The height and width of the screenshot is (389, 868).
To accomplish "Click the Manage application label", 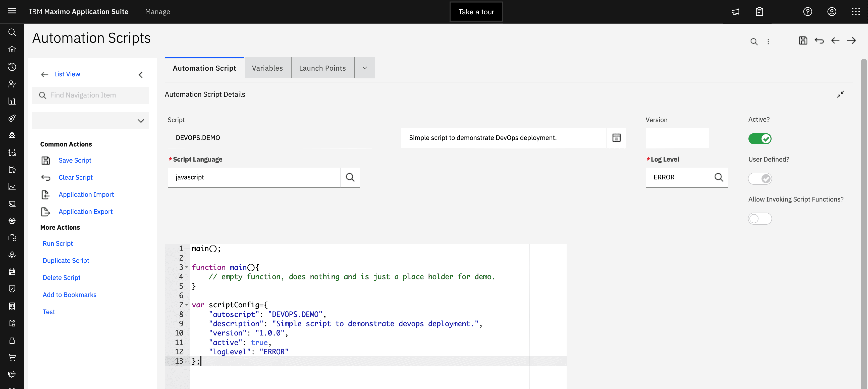I will 157,12.
